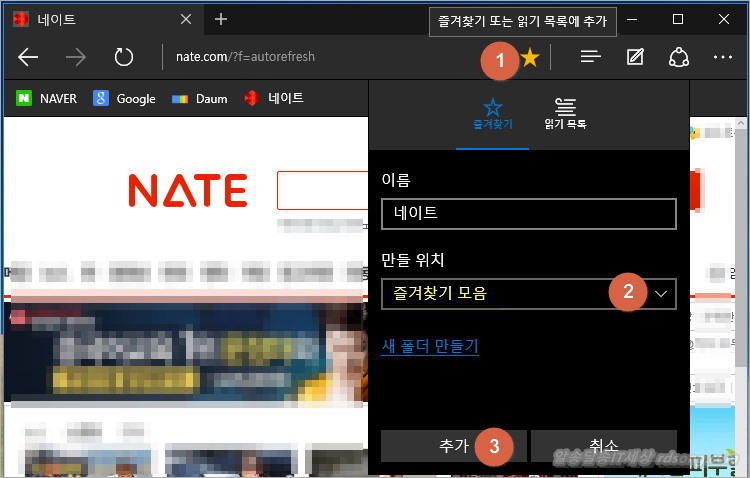Refresh the page with reload icon
Viewport: 750px width, 478px height.
pos(124,57)
